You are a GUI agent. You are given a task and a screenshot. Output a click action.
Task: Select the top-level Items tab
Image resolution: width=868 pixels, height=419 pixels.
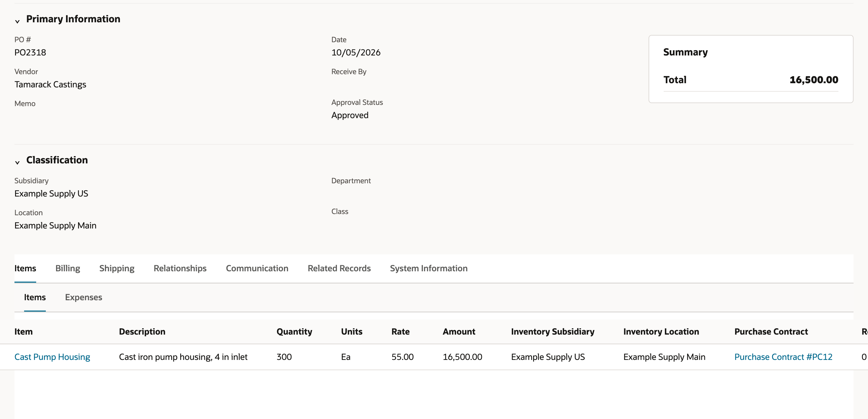(25, 268)
